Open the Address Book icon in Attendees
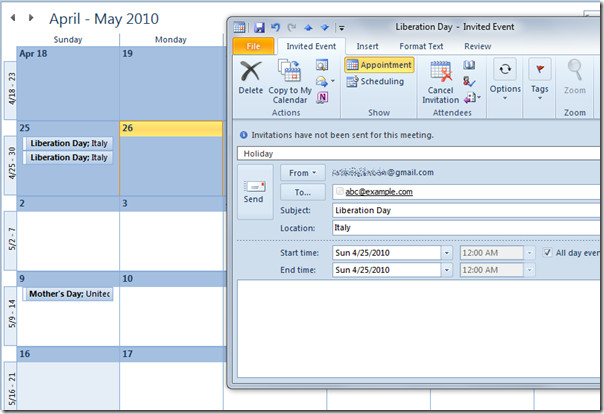The width and height of the screenshot is (604, 414). (469, 65)
